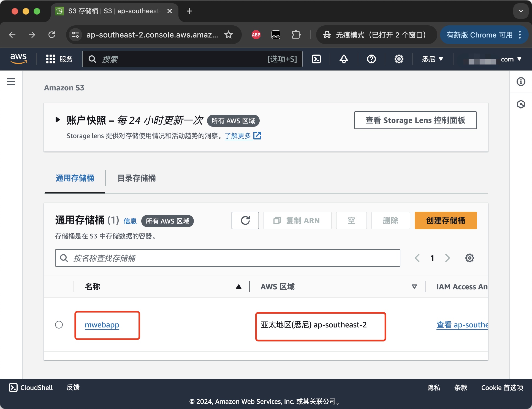The width and height of the screenshot is (532, 409).
Task: Click the find buckets by name field
Action: tap(227, 258)
